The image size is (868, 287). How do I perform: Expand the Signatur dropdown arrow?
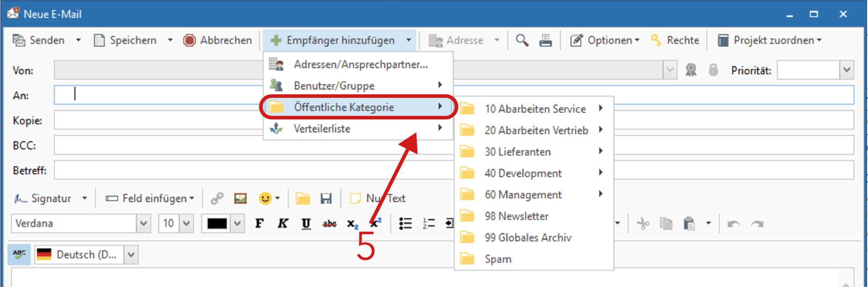(x=85, y=198)
